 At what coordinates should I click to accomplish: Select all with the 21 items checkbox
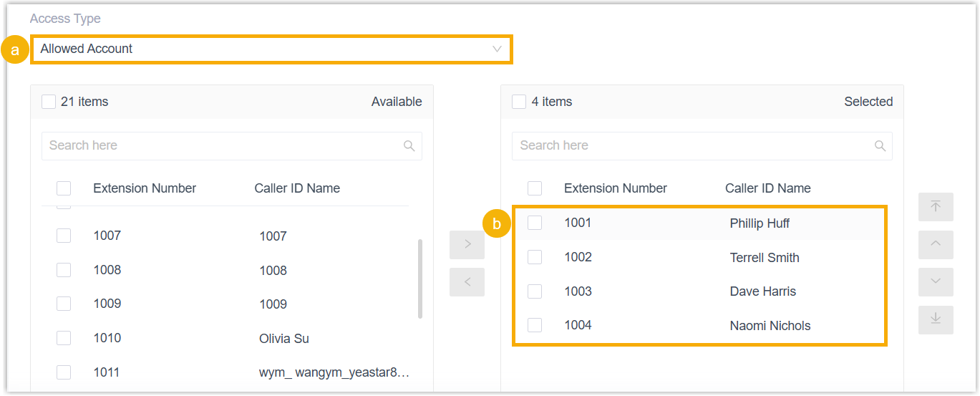coord(49,102)
